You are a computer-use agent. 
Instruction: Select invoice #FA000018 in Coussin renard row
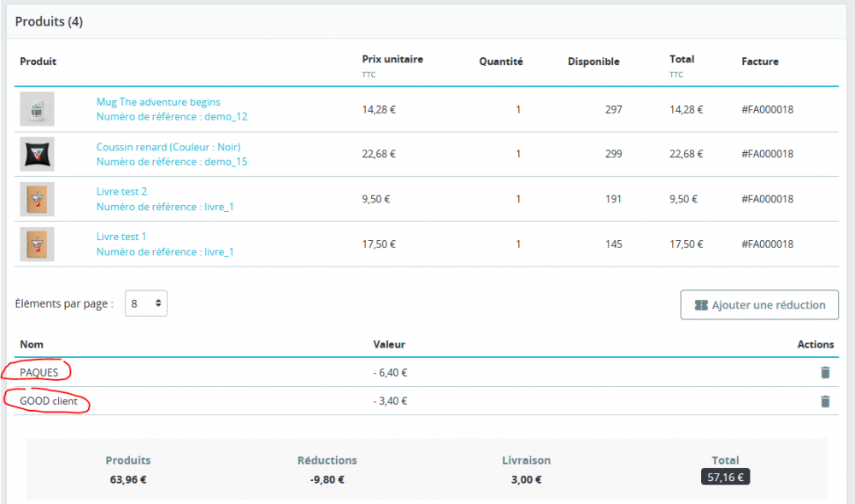(x=767, y=155)
